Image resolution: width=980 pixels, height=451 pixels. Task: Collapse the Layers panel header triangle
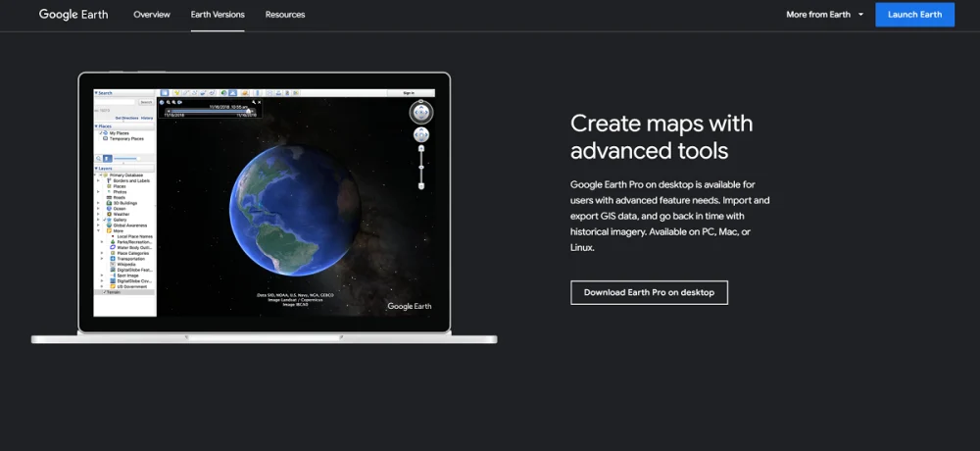[x=96, y=169]
